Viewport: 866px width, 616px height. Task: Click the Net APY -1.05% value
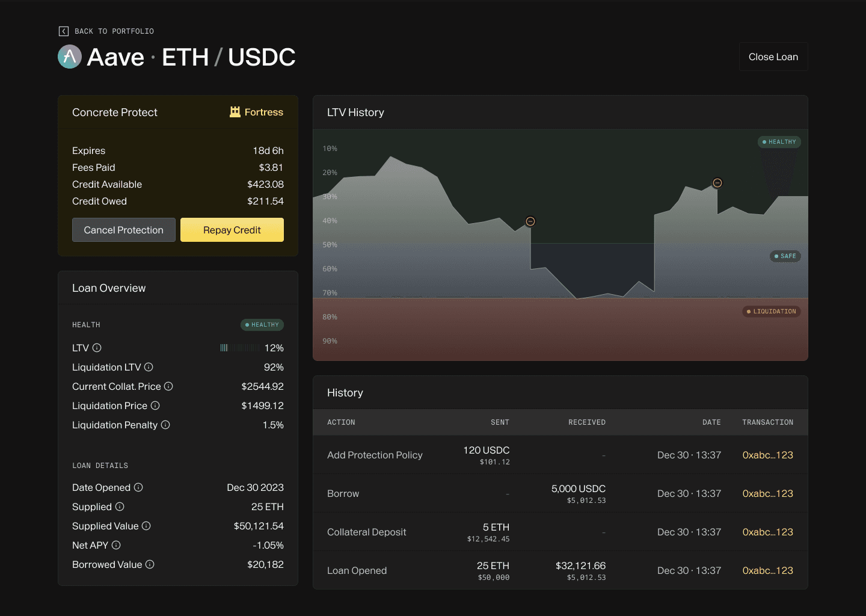(268, 545)
